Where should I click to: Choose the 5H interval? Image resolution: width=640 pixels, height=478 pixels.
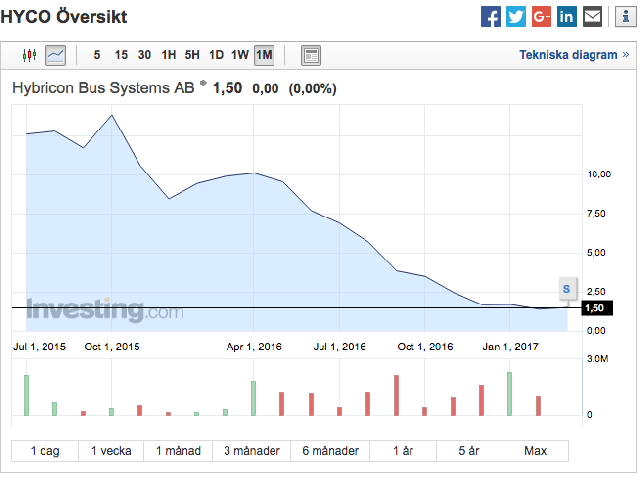[192, 55]
